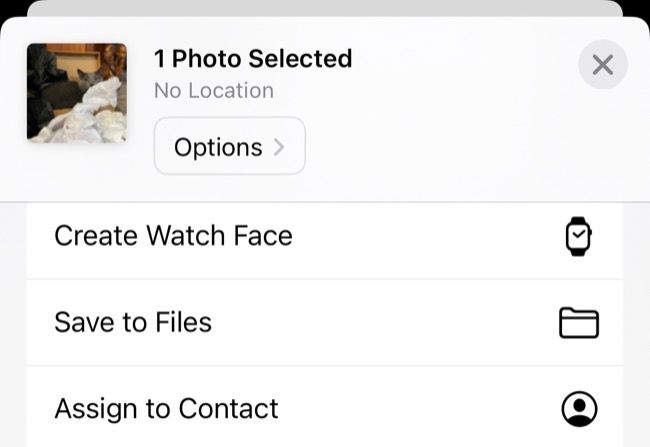The width and height of the screenshot is (650, 447).
Task: Tap the dimmed card behind the share sheet
Action: (x=324, y=8)
